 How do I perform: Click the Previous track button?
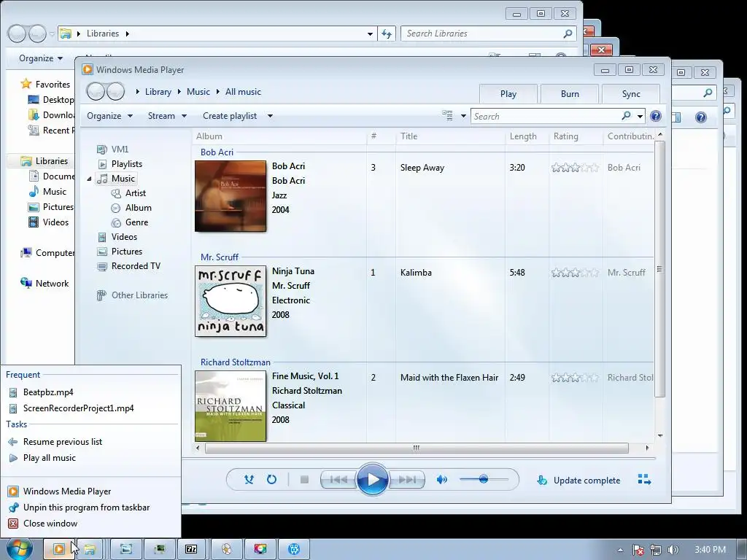coord(338,480)
